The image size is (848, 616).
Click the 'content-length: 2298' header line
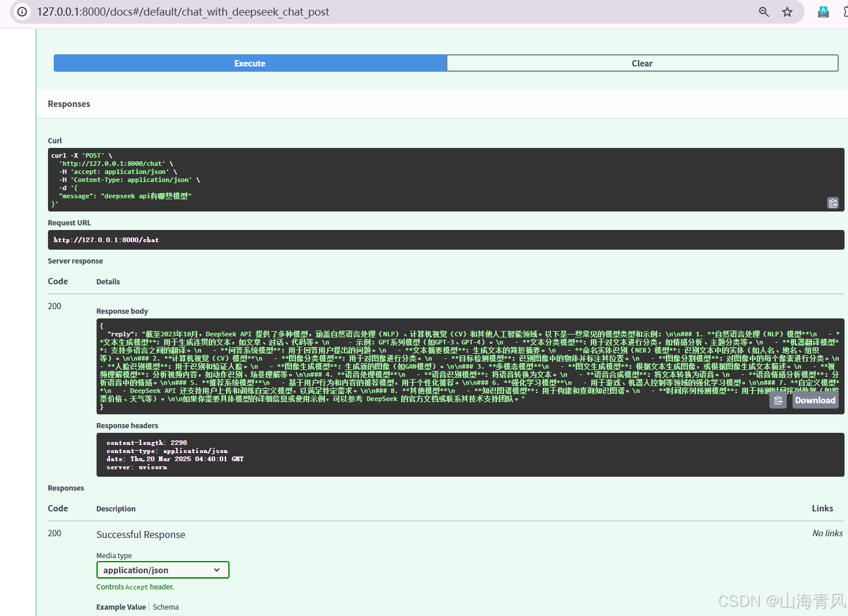[147, 443]
